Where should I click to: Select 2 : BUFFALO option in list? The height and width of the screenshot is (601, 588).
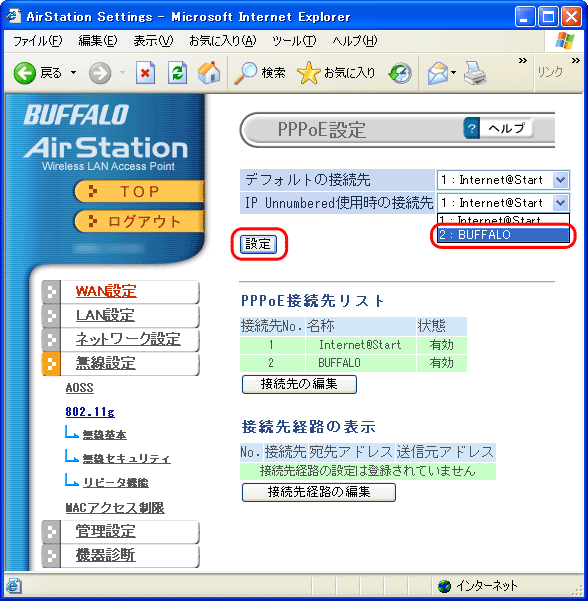pos(503,235)
